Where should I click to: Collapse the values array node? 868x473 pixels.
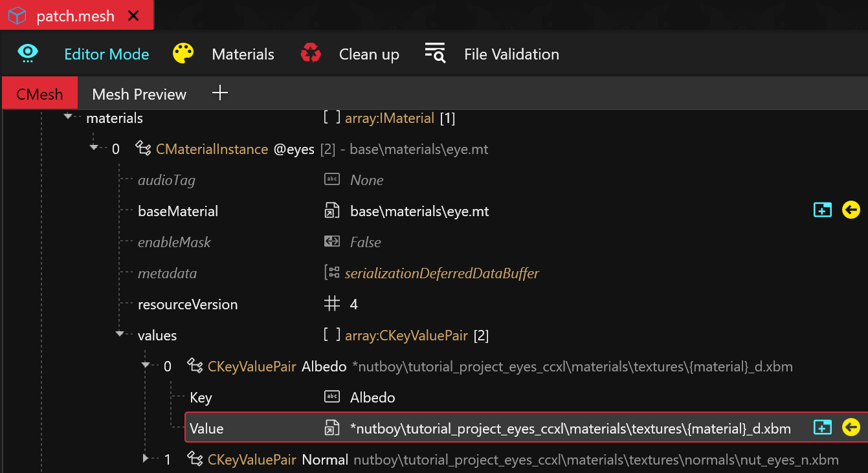coord(120,335)
